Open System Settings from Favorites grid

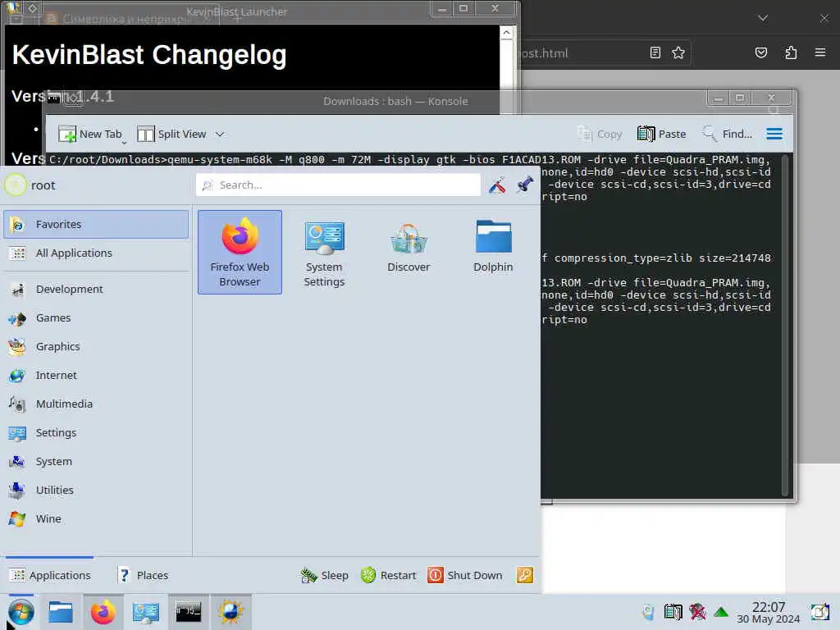(x=324, y=253)
